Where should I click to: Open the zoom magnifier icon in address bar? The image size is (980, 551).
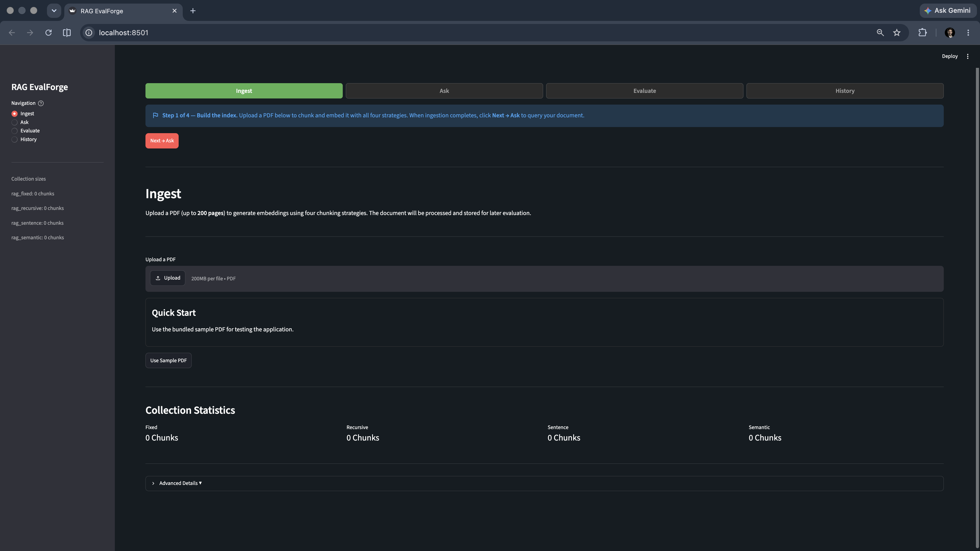[880, 33]
